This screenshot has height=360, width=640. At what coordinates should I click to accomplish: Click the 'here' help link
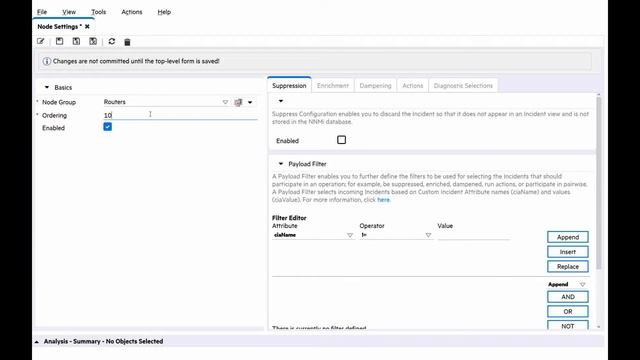383,200
